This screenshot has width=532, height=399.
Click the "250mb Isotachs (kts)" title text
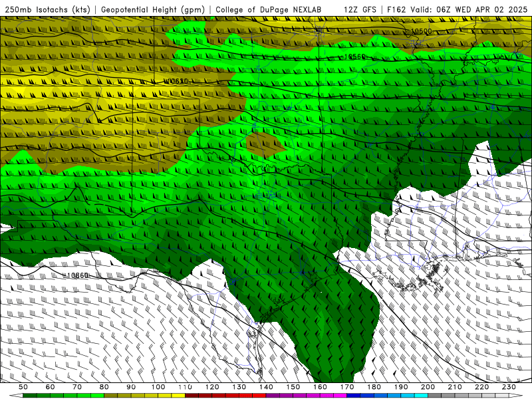coord(47,9)
